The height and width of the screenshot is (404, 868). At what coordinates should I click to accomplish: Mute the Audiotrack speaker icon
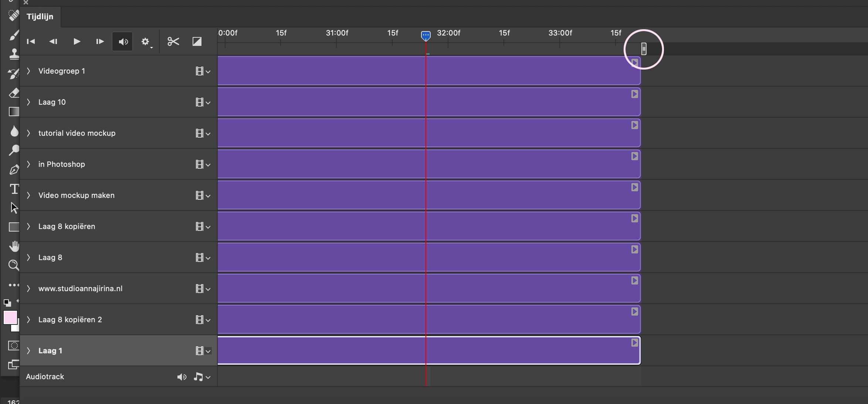(x=182, y=377)
